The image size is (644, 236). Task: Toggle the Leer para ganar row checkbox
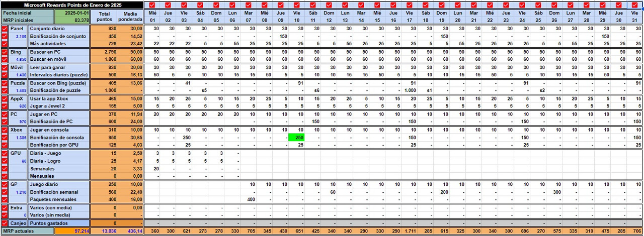(5, 67)
